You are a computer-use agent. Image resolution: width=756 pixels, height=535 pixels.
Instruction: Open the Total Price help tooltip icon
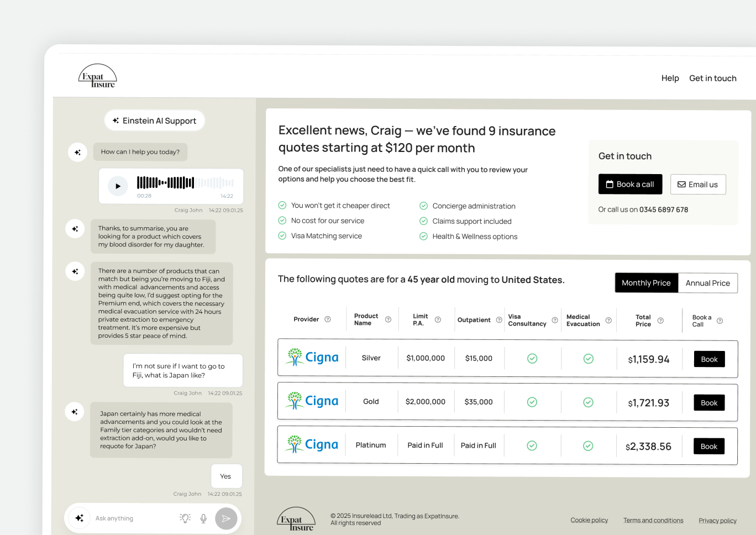click(x=660, y=321)
